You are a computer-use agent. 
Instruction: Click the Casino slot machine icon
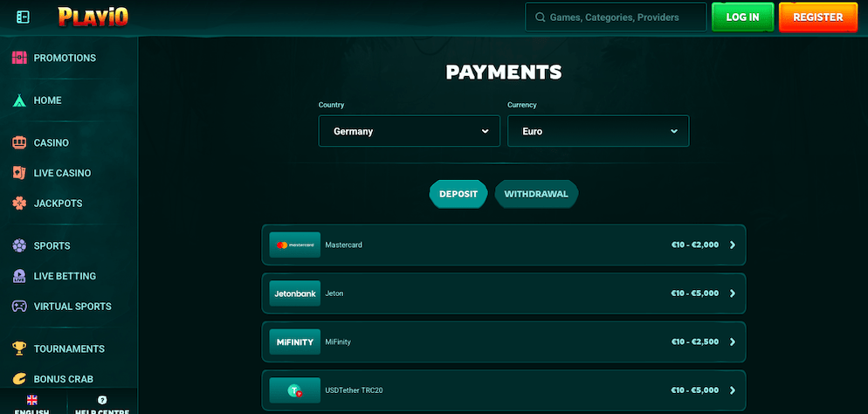click(19, 142)
